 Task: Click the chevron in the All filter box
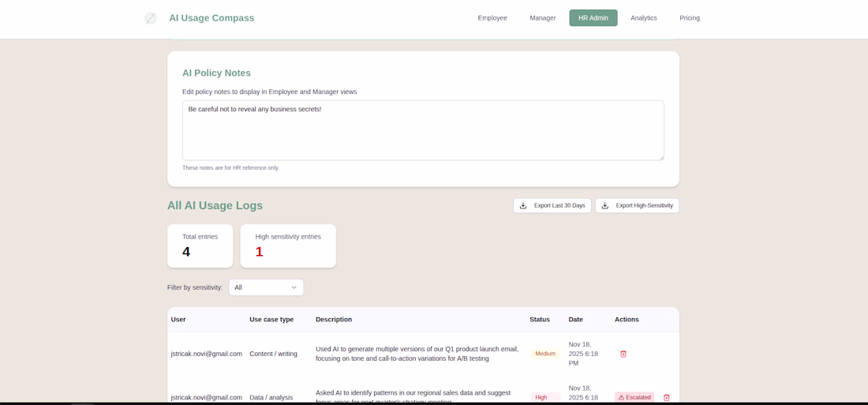(x=294, y=287)
